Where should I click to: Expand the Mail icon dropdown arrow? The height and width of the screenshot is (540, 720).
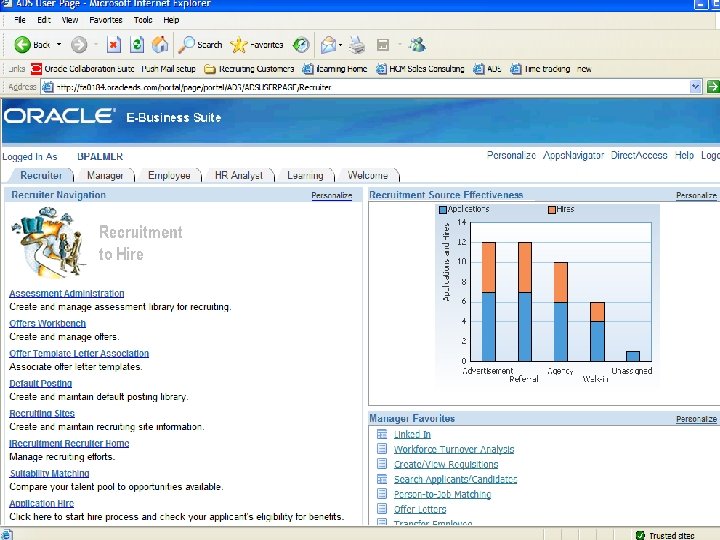(340, 45)
